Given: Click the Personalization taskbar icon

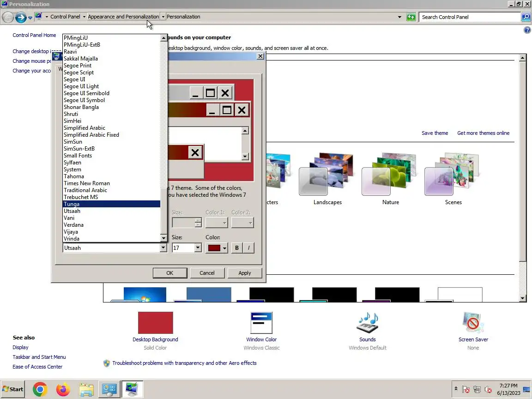Looking at the screenshot, I should [132, 389].
